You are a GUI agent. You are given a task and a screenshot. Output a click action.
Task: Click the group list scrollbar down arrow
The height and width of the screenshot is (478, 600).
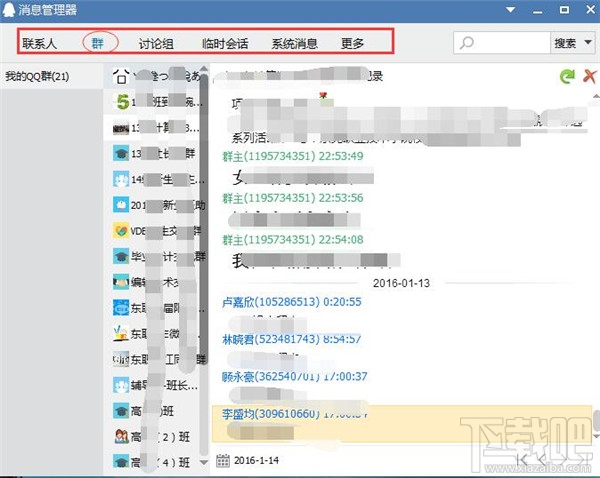click(204, 463)
